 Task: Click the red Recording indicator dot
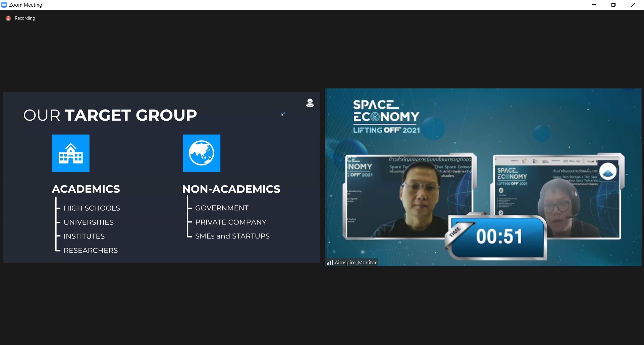click(8, 18)
